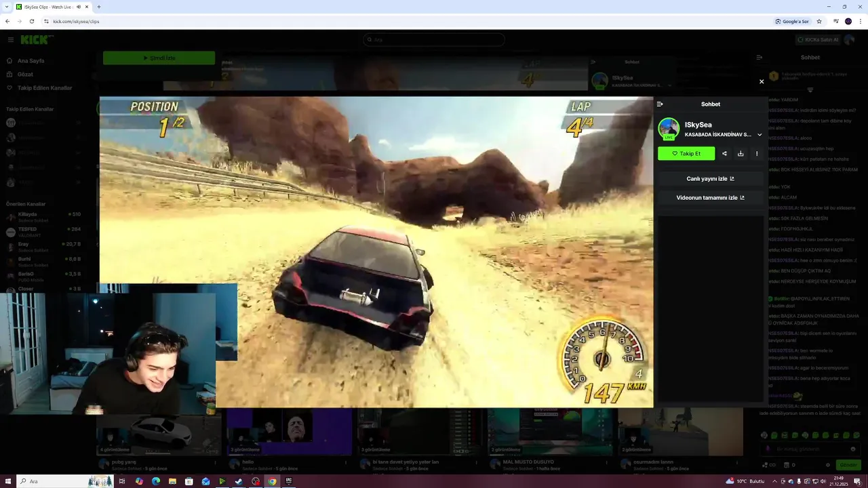Viewport: 868px width, 488px height.
Task: Bookmark this page with the star icon
Action: (x=819, y=21)
